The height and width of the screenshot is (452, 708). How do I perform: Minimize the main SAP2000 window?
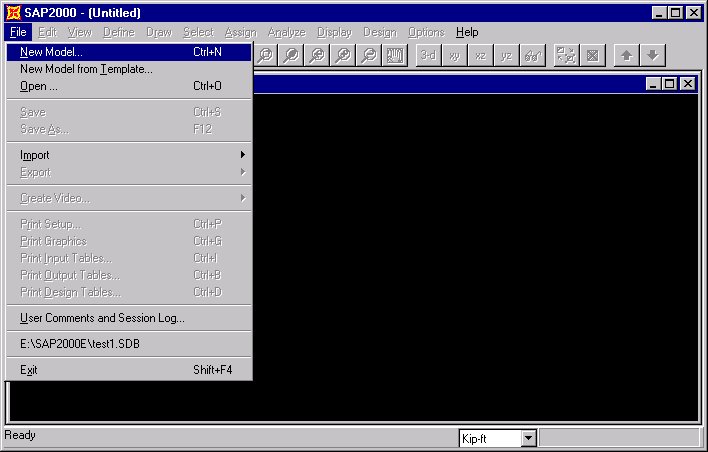tap(659, 13)
